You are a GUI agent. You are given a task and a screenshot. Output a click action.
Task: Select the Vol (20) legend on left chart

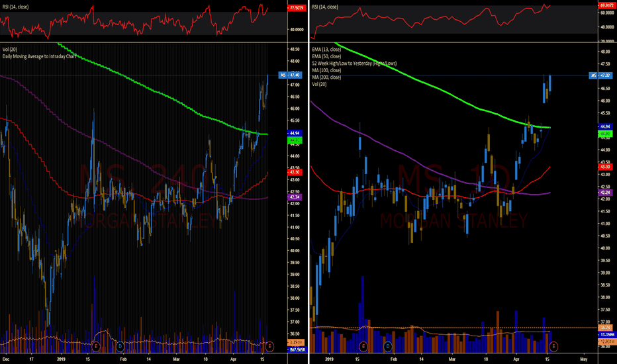tap(10, 49)
